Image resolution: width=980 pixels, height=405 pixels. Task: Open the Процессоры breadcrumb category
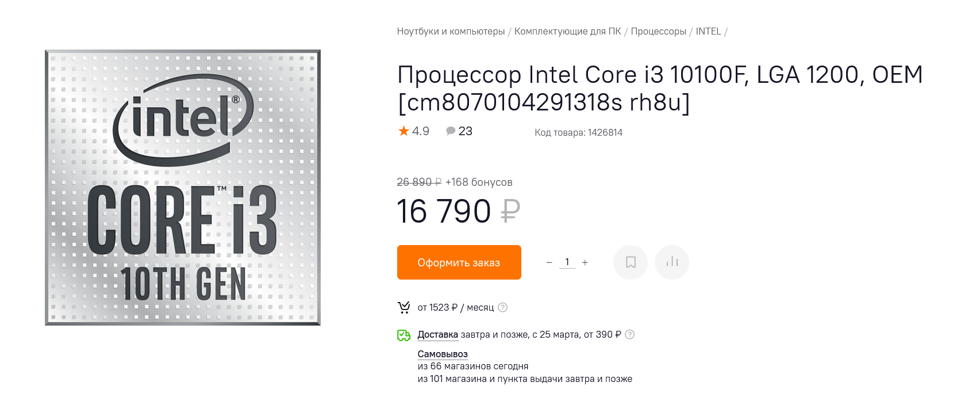(658, 32)
